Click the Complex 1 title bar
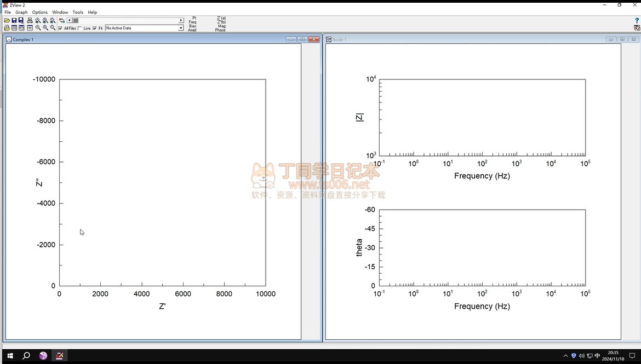641x364 pixels. (162, 39)
